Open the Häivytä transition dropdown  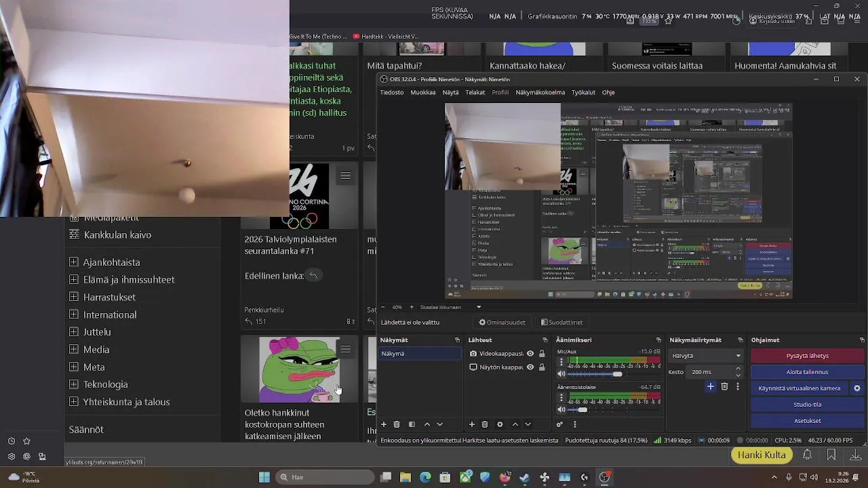click(x=706, y=356)
